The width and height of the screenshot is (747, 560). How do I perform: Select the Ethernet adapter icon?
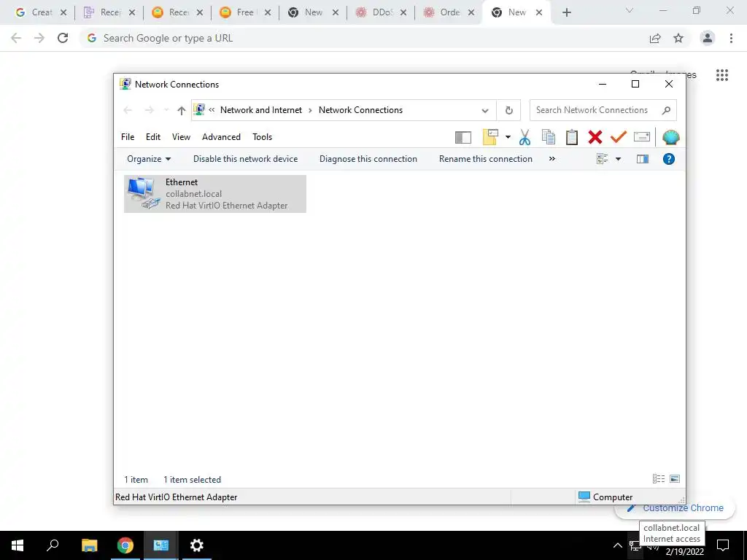(x=143, y=193)
